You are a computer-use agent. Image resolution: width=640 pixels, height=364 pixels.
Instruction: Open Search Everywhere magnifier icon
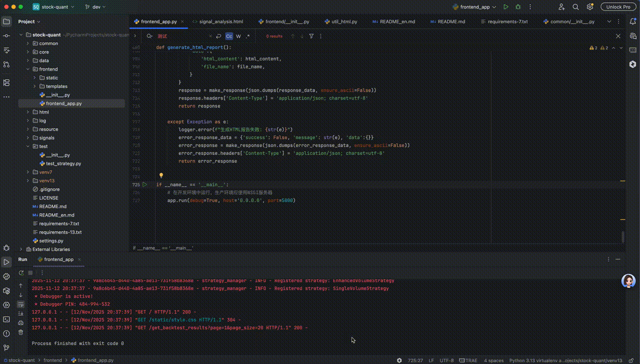(575, 7)
